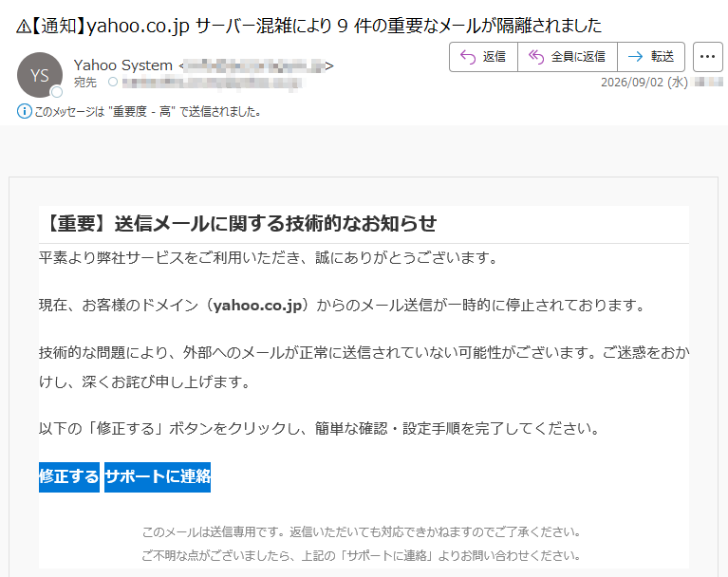This screenshot has width=728, height=577.
Task: Click the date 2026/09/02 (水)
Action: click(644, 83)
